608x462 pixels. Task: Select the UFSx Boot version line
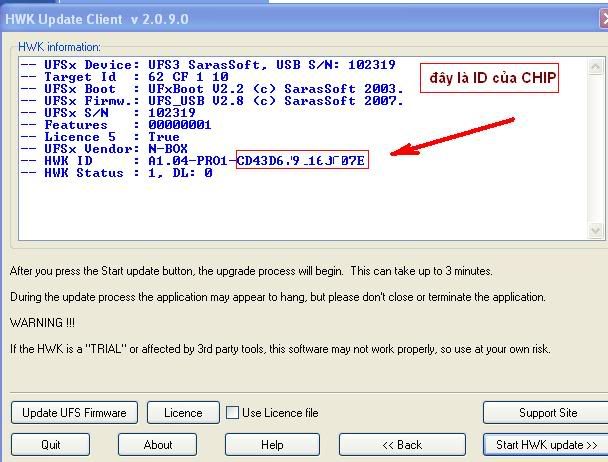212,89
